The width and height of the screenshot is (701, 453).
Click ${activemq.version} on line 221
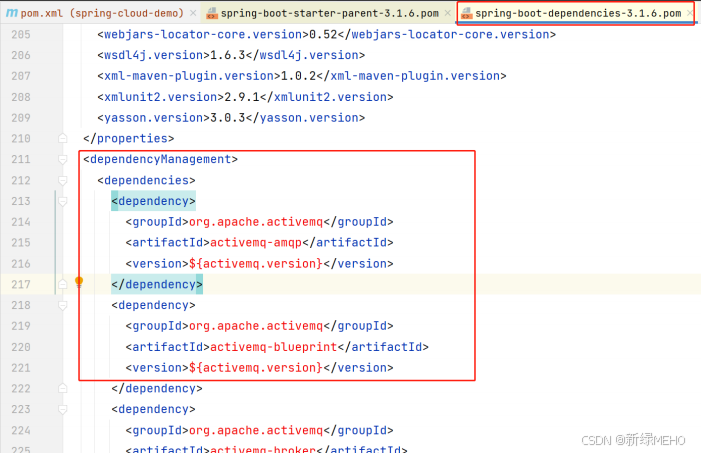[x=256, y=368]
